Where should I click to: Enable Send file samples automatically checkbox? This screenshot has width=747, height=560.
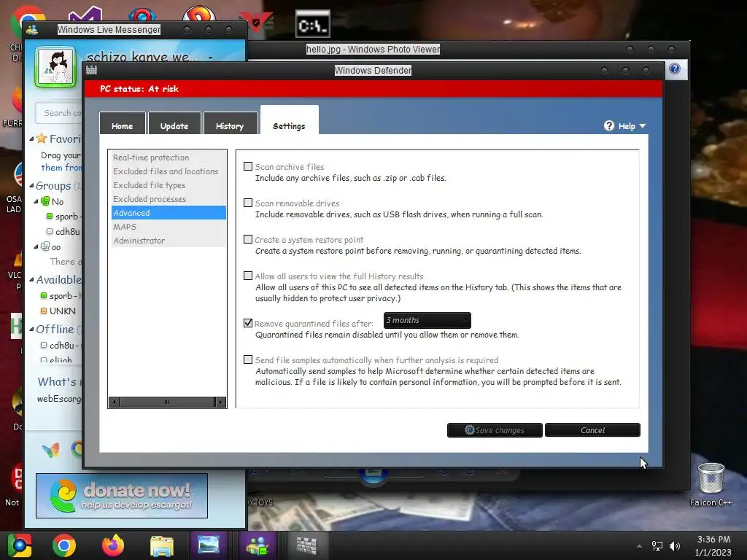click(248, 359)
